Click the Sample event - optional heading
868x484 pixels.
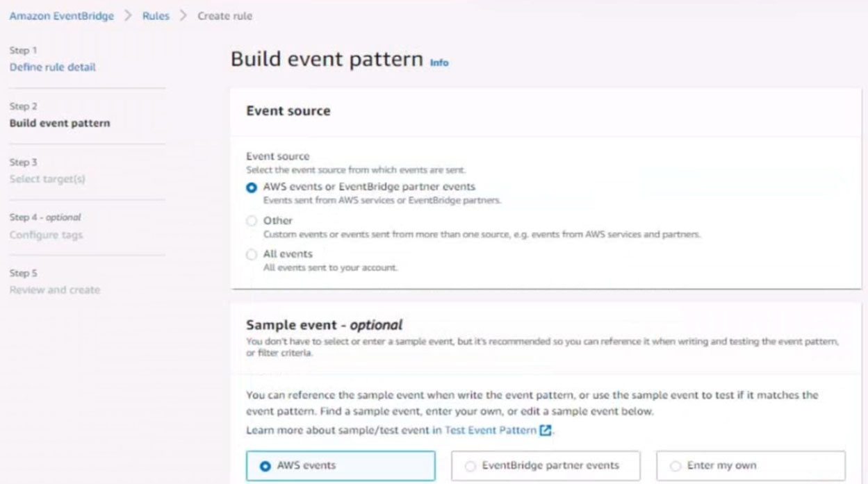(x=325, y=324)
